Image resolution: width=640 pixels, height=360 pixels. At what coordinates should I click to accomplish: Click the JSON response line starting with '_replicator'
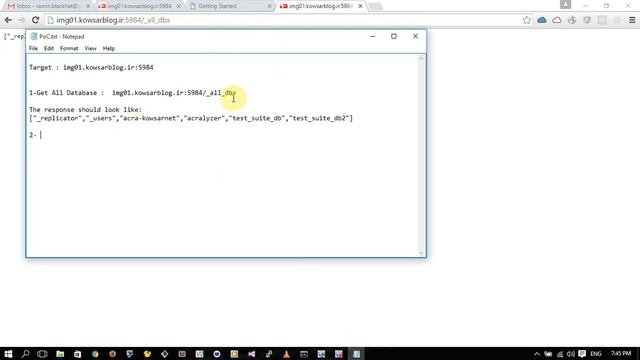pos(191,118)
